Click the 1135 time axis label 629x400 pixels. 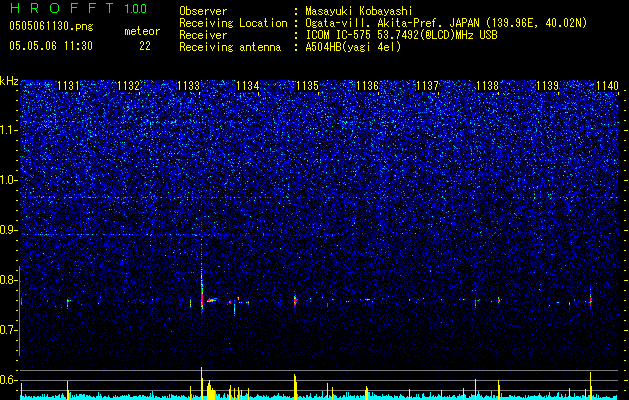pos(307,86)
